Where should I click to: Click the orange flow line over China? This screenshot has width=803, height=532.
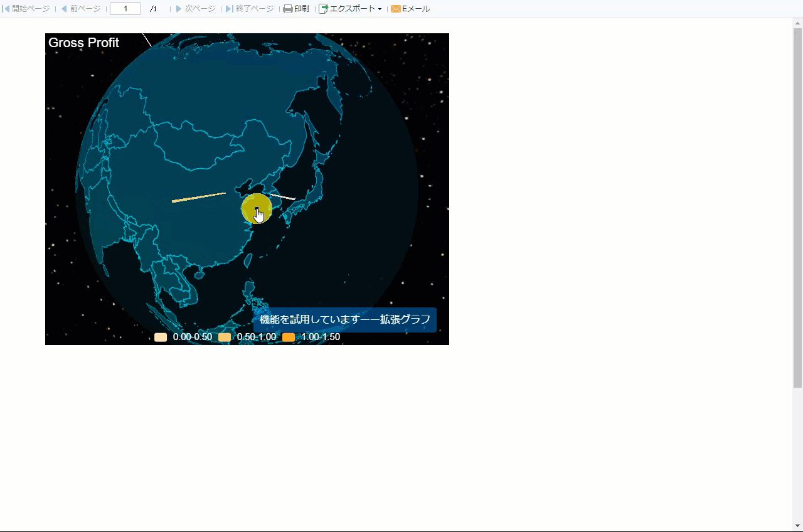point(199,197)
